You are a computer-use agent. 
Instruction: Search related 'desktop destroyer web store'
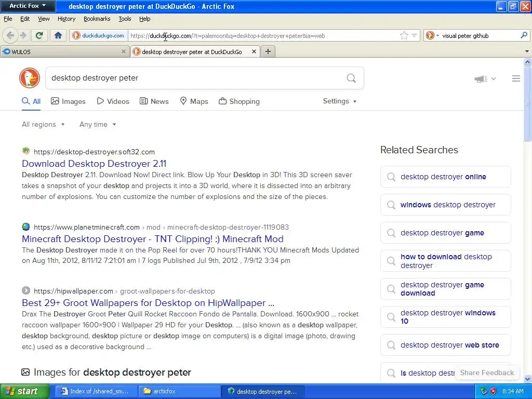pyautogui.click(x=445, y=345)
